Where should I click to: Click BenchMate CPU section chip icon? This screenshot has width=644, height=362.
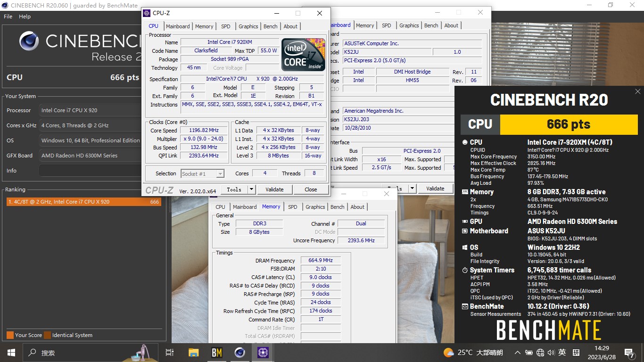pos(464,142)
